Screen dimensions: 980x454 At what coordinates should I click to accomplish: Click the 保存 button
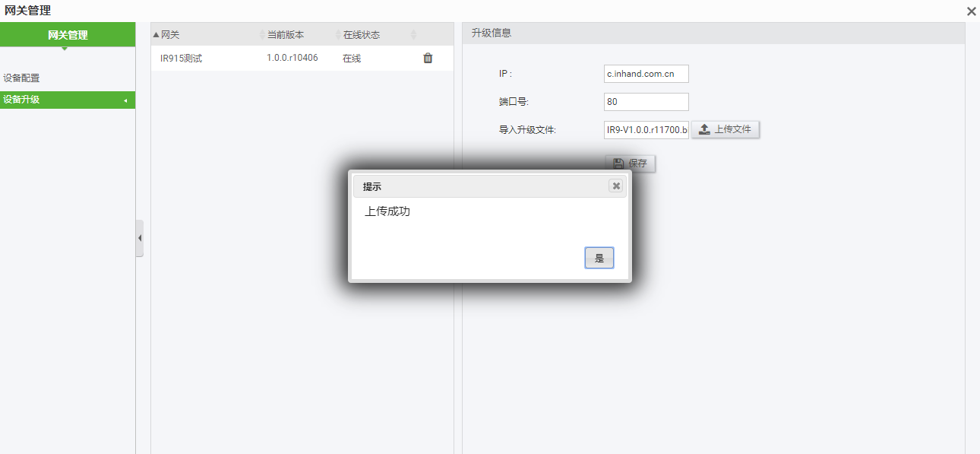(x=631, y=163)
